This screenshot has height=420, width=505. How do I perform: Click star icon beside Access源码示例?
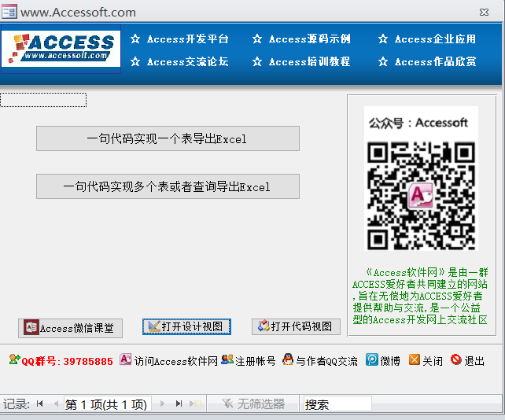click(x=257, y=39)
